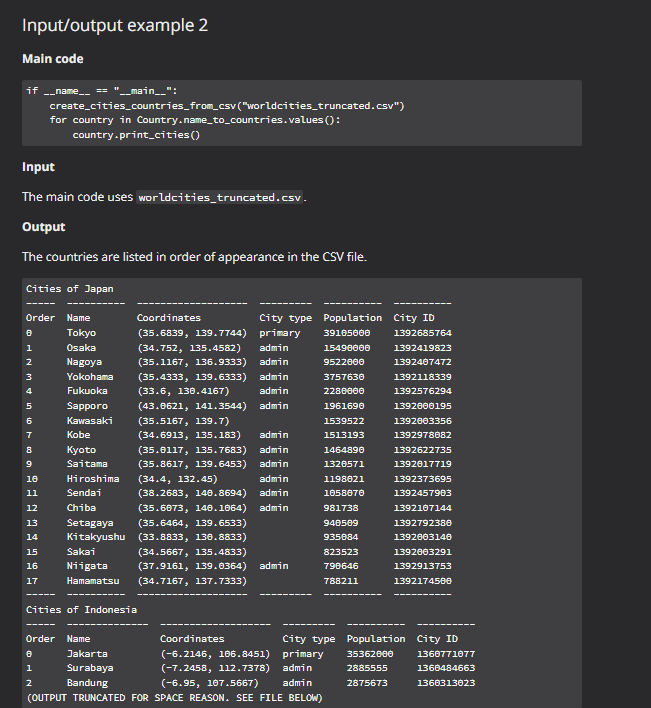Screen dimensions: 651x708
Task: Click the 'Cities of Indonesia' title line
Action: pyautogui.click(x=81, y=610)
